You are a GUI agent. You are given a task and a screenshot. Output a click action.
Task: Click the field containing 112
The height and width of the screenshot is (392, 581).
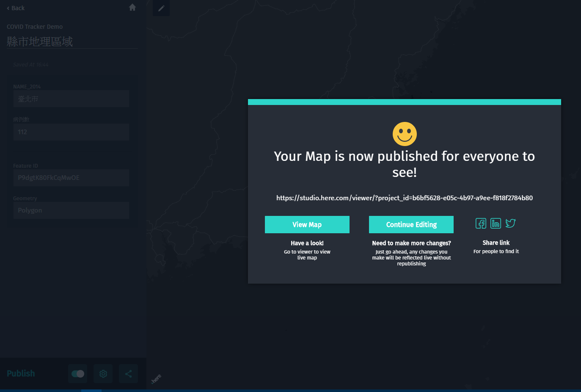click(71, 132)
